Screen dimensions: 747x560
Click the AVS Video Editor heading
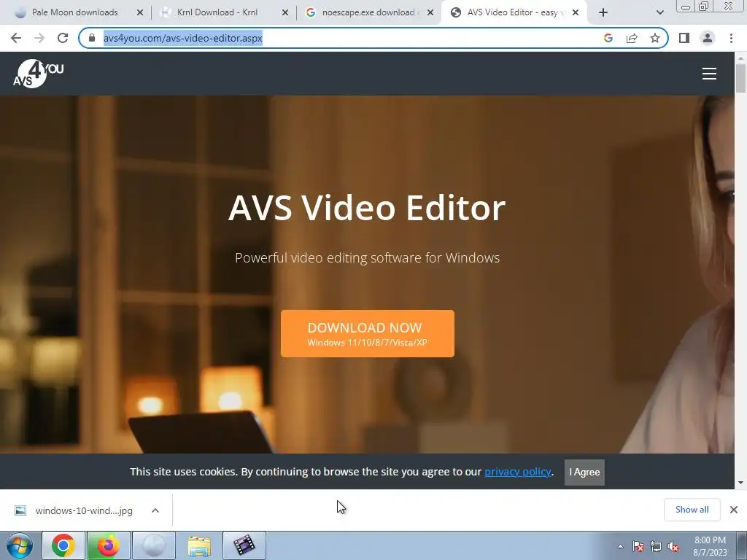tap(367, 208)
